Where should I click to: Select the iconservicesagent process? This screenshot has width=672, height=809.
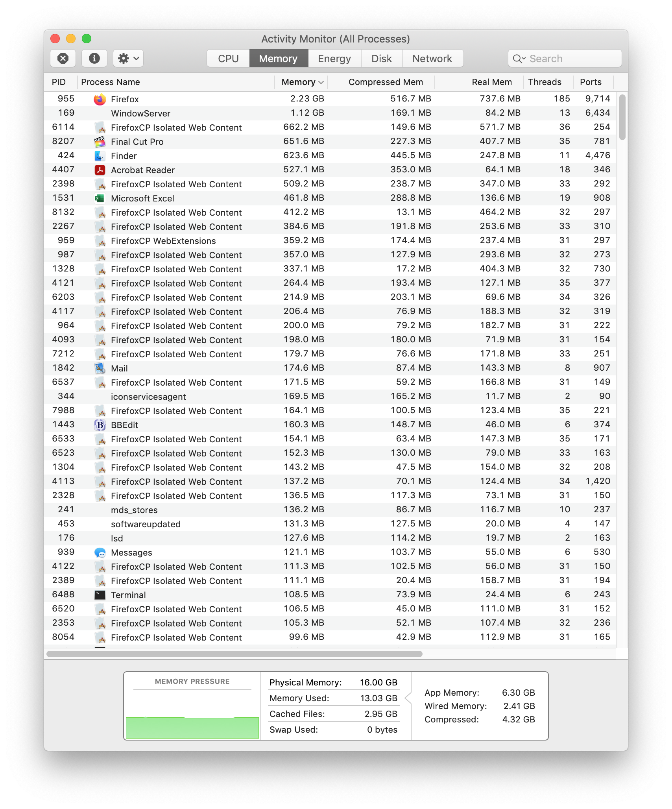(x=330, y=397)
